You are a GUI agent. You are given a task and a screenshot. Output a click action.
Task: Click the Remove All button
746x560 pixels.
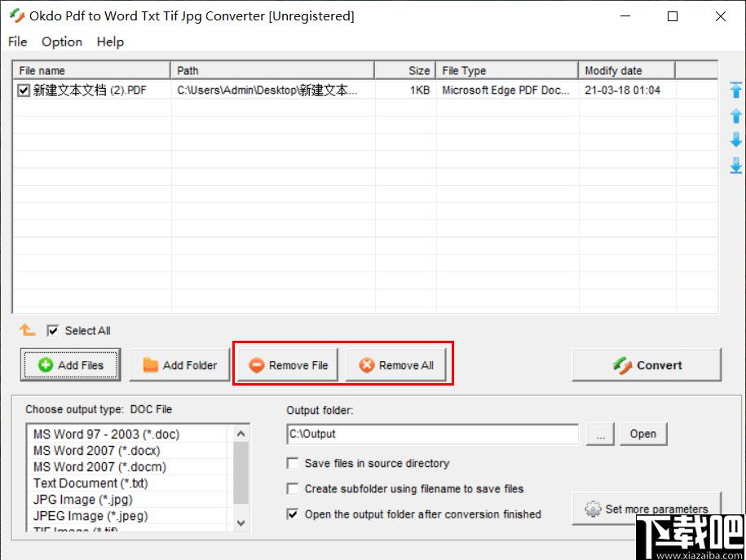(396, 365)
